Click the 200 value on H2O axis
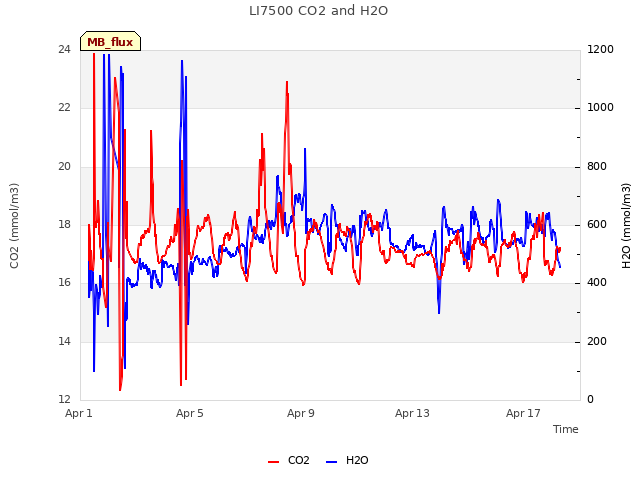640x480 pixels. coord(597,341)
